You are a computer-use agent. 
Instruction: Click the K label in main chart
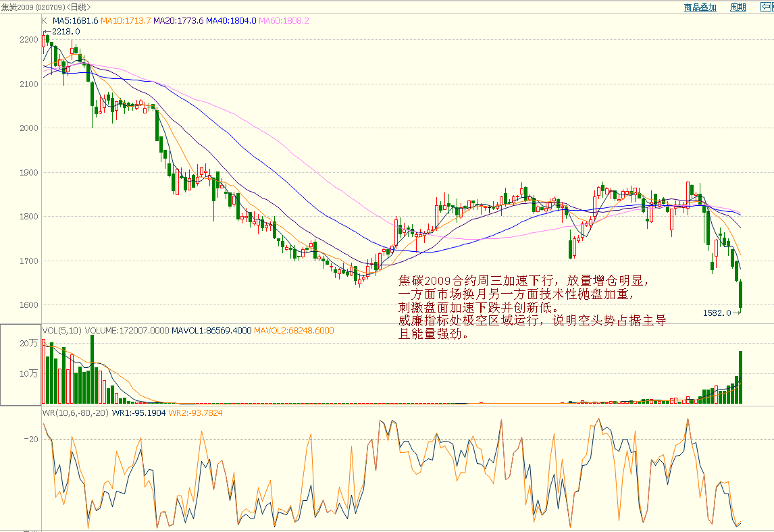pyautogui.click(x=45, y=21)
